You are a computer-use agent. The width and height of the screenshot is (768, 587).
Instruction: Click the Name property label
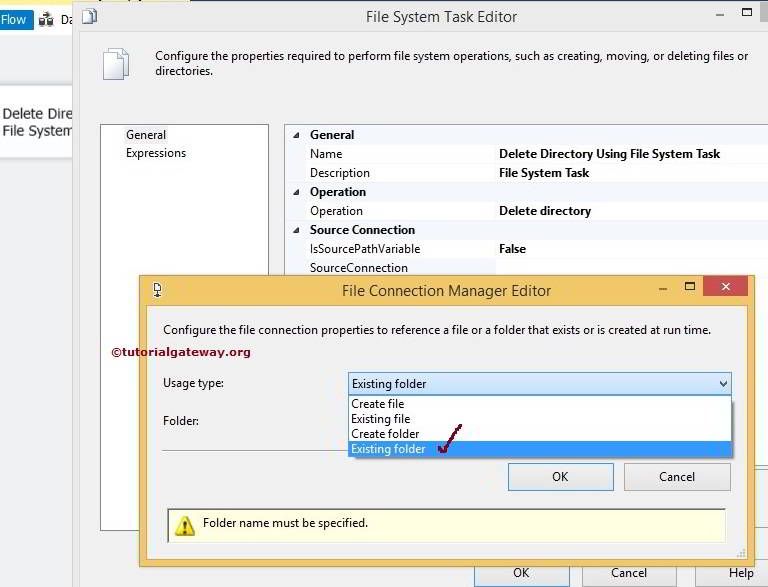point(326,154)
